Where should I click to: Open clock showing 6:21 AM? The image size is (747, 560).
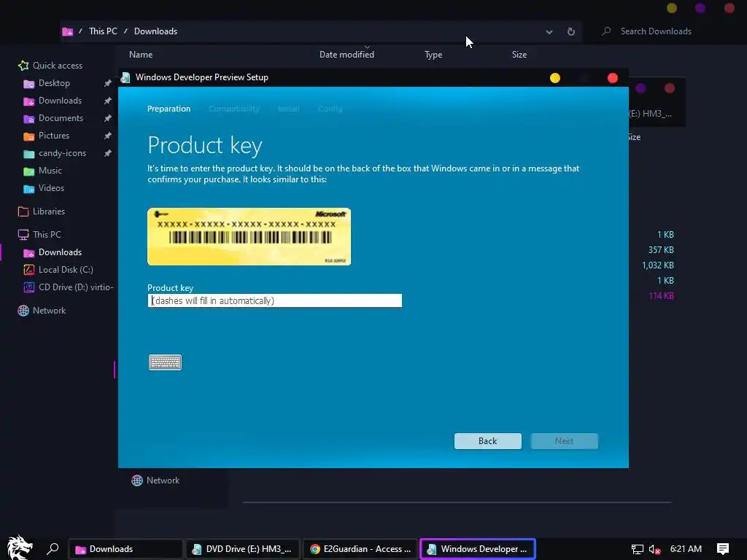click(x=686, y=549)
